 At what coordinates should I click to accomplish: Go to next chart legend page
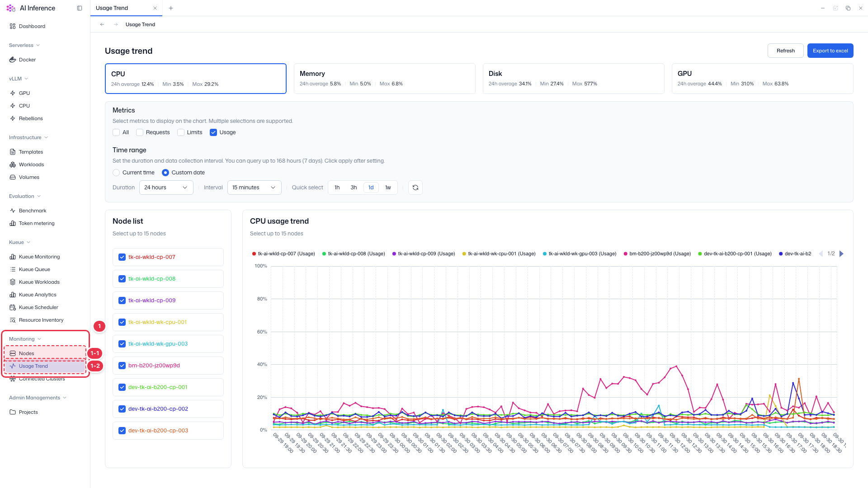click(841, 254)
